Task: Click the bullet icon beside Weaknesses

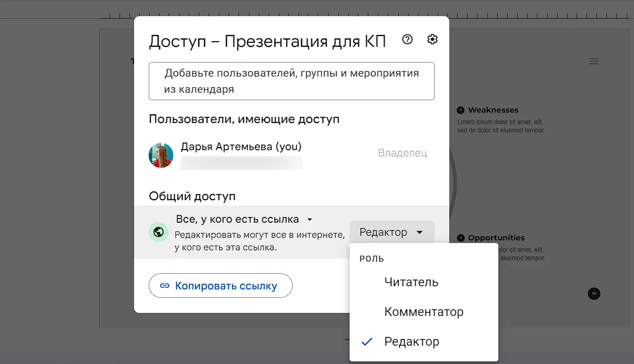Action: (461, 110)
